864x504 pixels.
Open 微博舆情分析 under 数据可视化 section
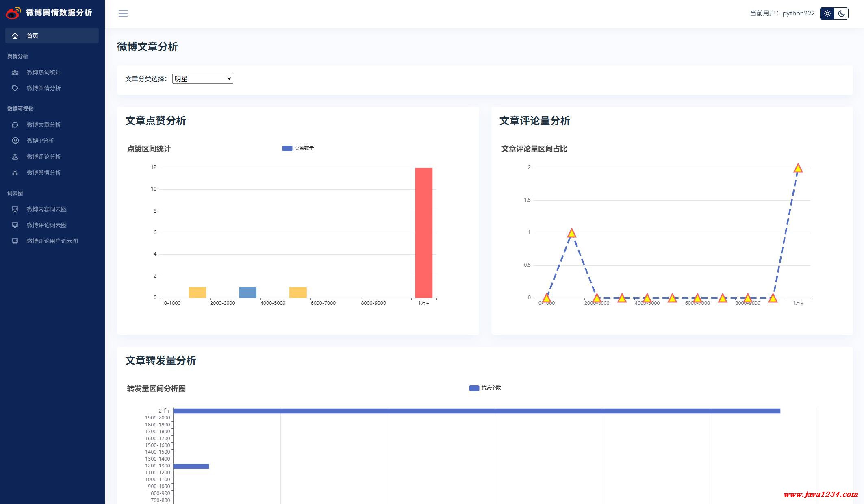43,173
